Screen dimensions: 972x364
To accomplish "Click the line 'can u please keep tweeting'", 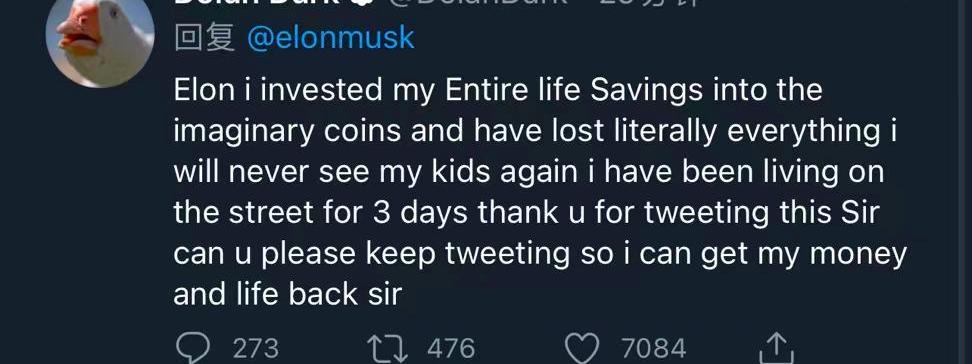I will coord(540,254).
